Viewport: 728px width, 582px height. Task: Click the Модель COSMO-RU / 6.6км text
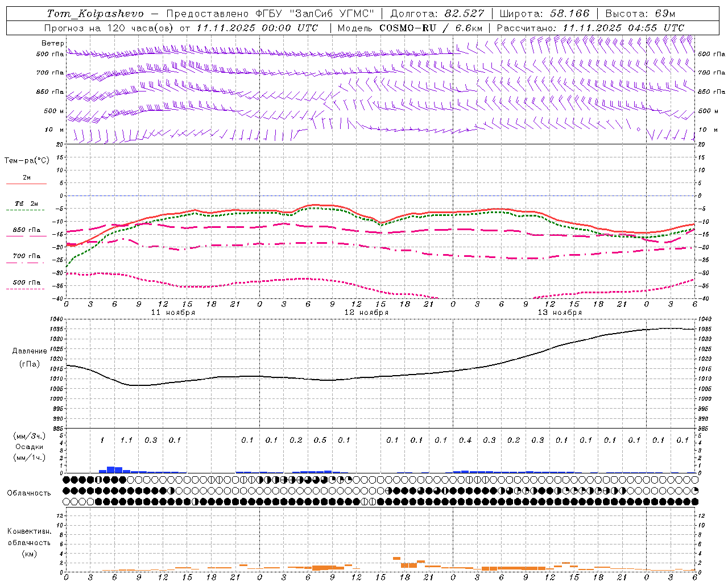(x=409, y=28)
